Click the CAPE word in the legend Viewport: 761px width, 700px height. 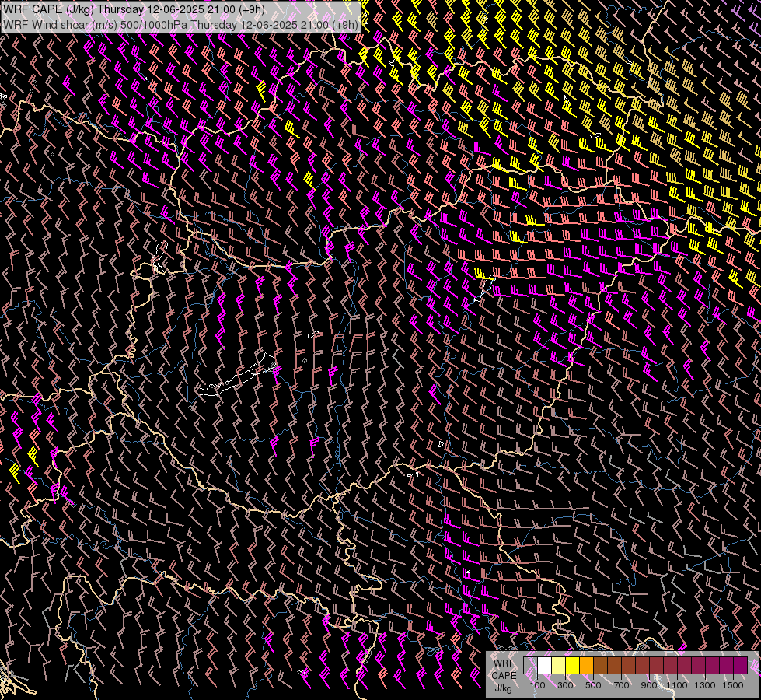pos(504,676)
